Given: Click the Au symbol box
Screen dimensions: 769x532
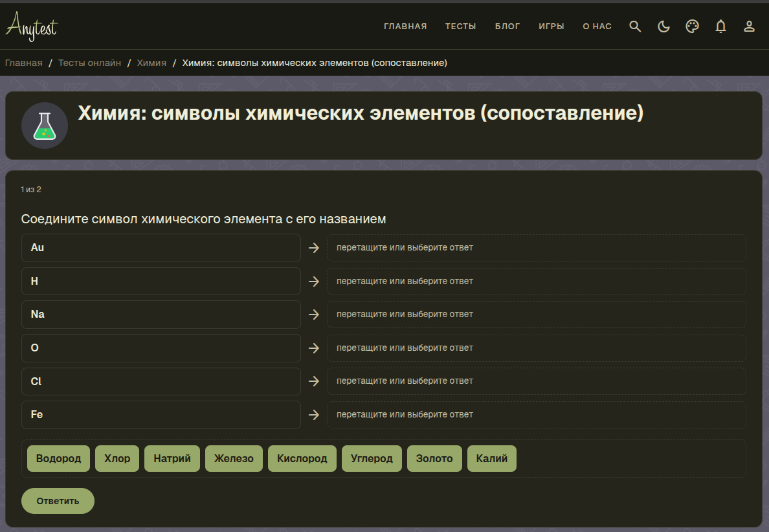Looking at the screenshot, I should 161,248.
